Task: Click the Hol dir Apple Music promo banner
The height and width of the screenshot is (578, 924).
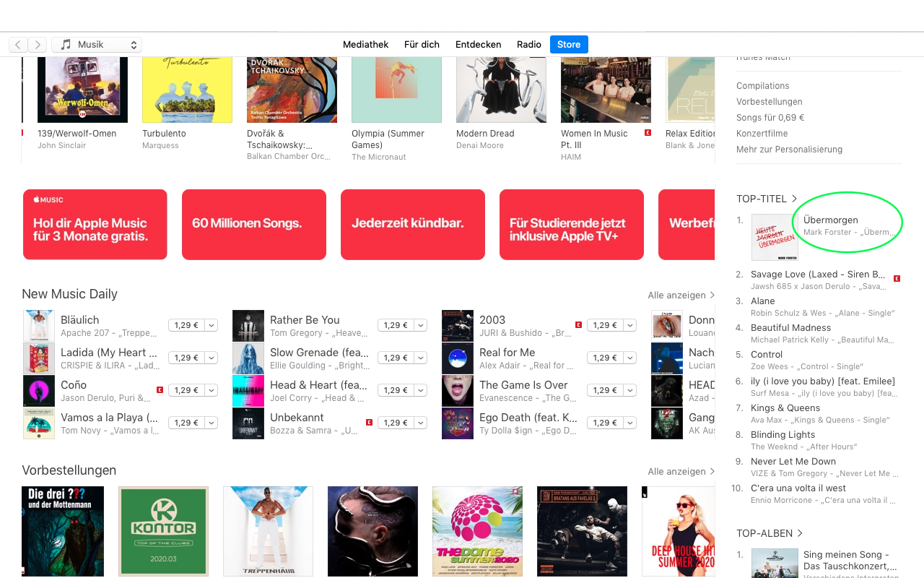Action: coord(95,225)
